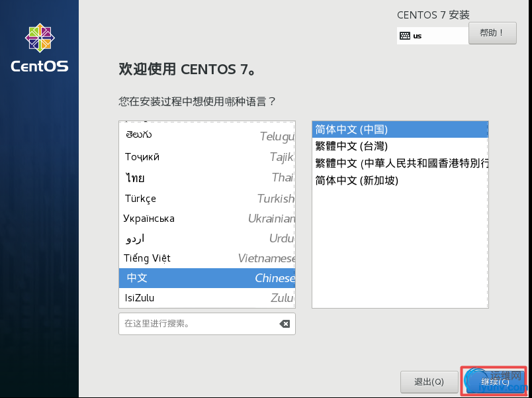Select Tiếng Việt Vietnamese language
The image size is (532, 398).
(x=207, y=258)
